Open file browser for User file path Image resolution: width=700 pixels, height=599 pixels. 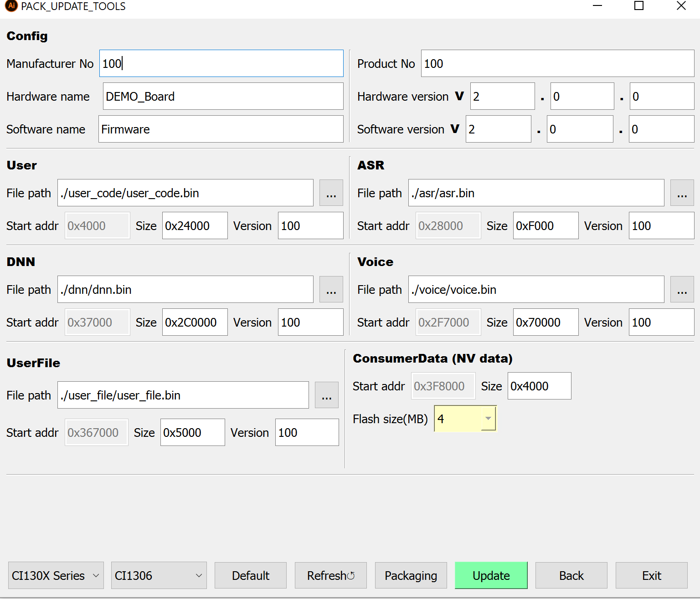click(x=331, y=193)
